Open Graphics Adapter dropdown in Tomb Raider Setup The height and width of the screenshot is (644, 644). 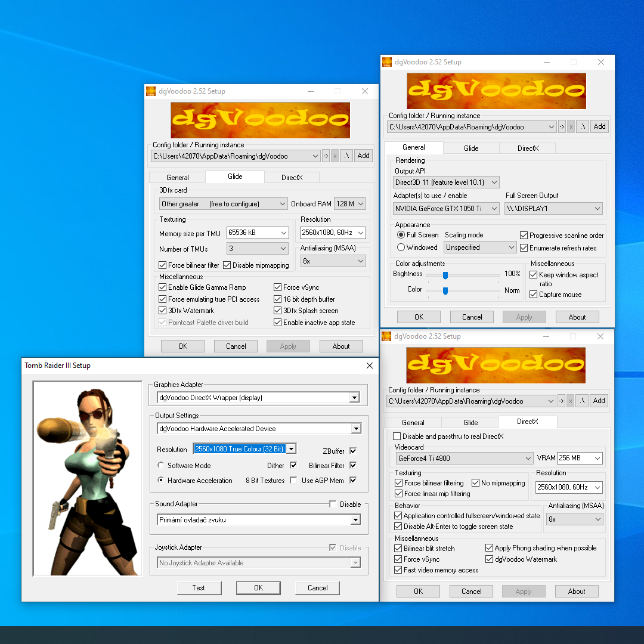click(x=258, y=398)
